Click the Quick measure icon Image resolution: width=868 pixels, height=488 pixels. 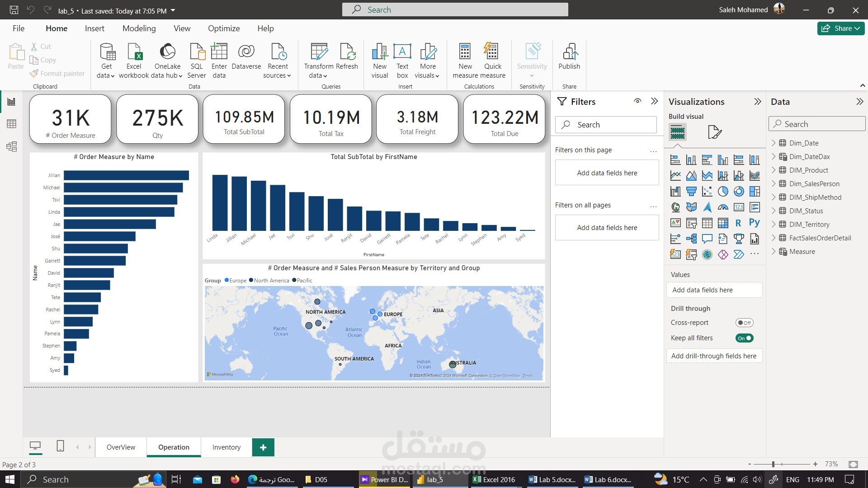[492, 52]
